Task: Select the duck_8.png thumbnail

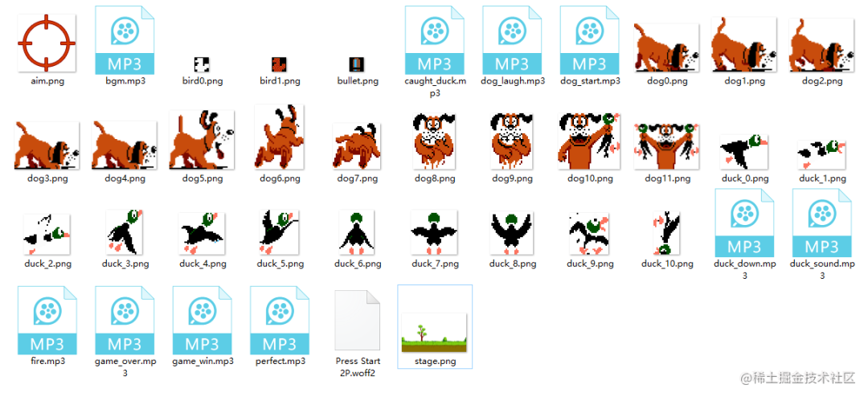Action: [x=512, y=232]
